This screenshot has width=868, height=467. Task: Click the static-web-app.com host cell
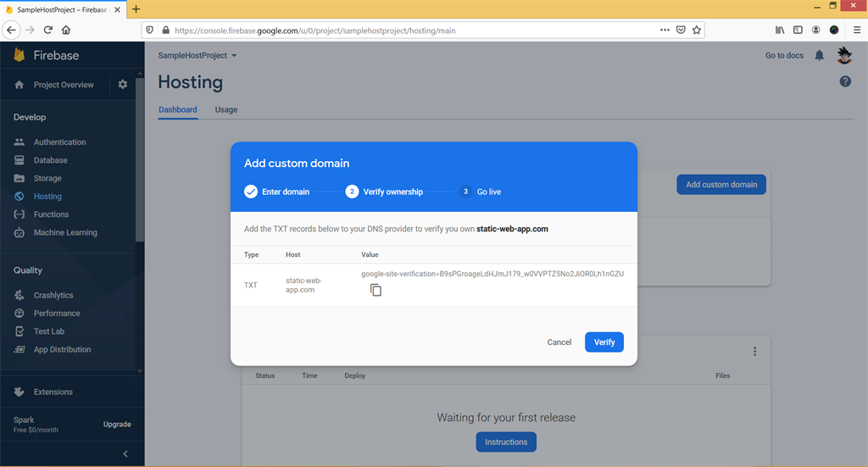pyautogui.click(x=303, y=285)
